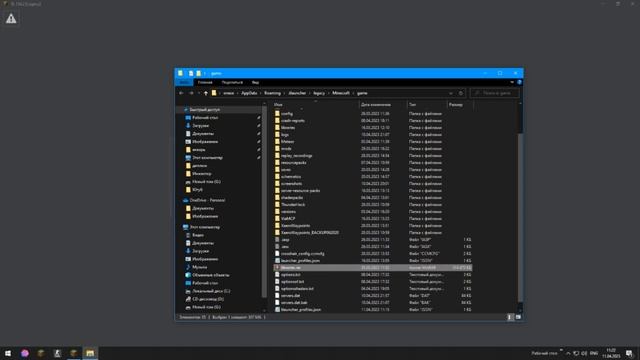Click the taskbar clock showing date
Viewport: 640px width, 360px height.
(x=611, y=353)
